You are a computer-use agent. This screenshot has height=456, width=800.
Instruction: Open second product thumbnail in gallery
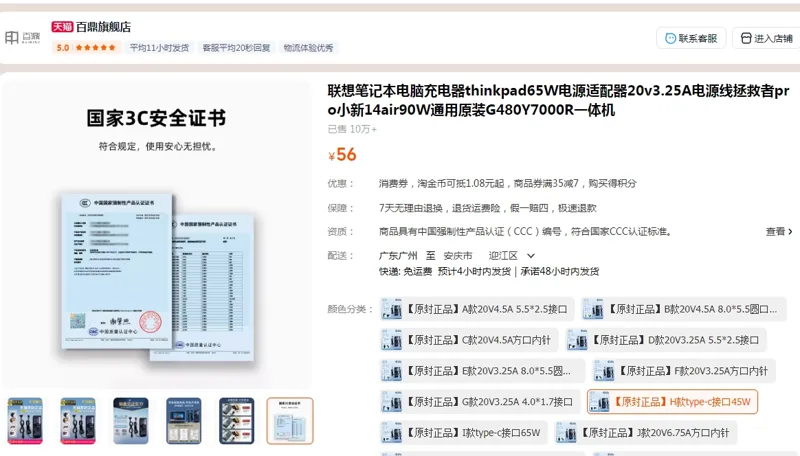[x=78, y=421]
